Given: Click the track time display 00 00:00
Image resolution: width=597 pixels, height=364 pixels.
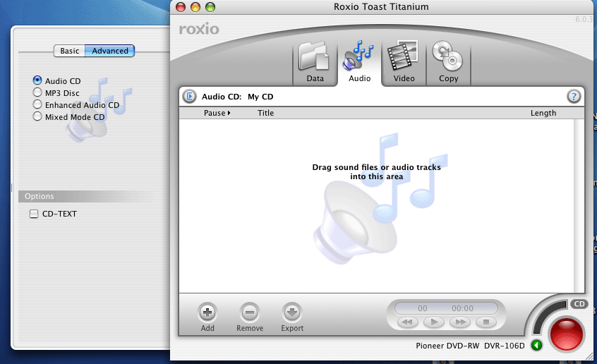Looking at the screenshot, I should (x=446, y=308).
